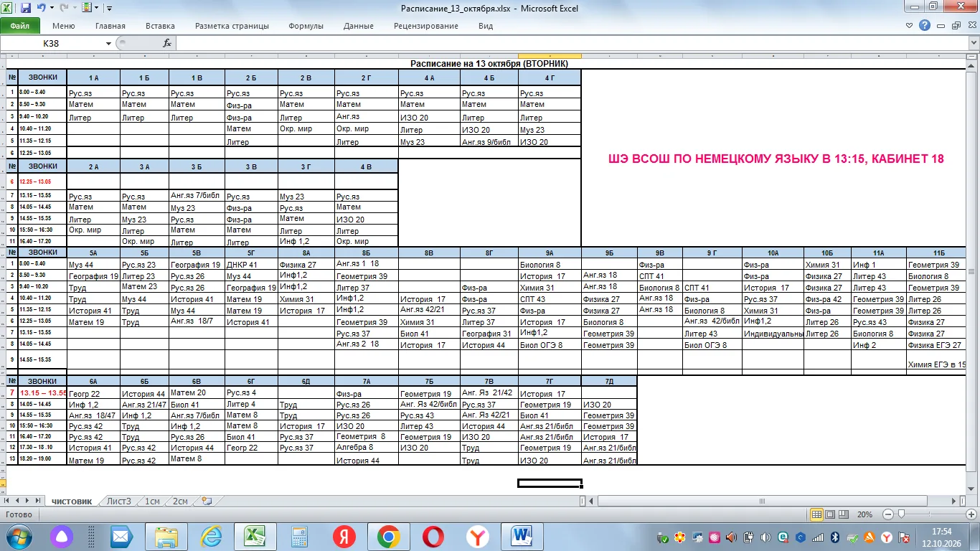
Task: Zoom out with the minus button
Action: [x=887, y=514]
